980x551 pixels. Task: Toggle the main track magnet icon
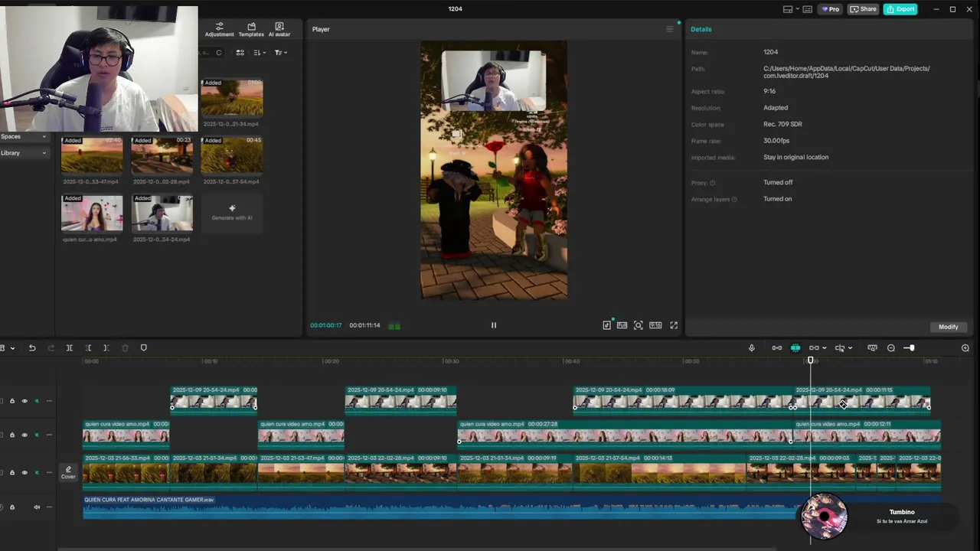tap(777, 348)
